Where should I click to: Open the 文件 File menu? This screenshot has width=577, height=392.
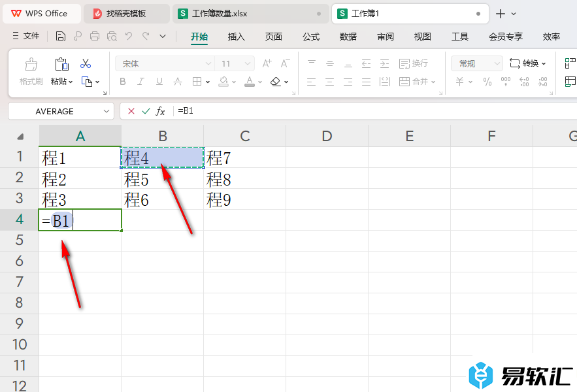(x=25, y=36)
